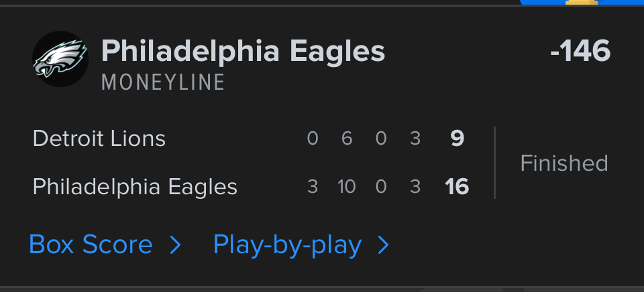Select the Philadelphia Eagles bet title
The width and height of the screenshot is (644, 292).
[243, 52]
